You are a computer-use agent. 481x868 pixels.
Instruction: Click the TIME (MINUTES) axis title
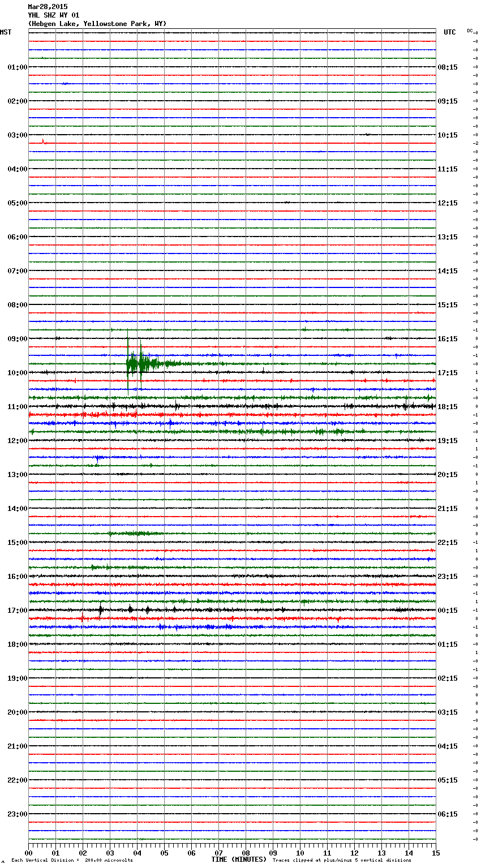pyautogui.click(x=239, y=860)
